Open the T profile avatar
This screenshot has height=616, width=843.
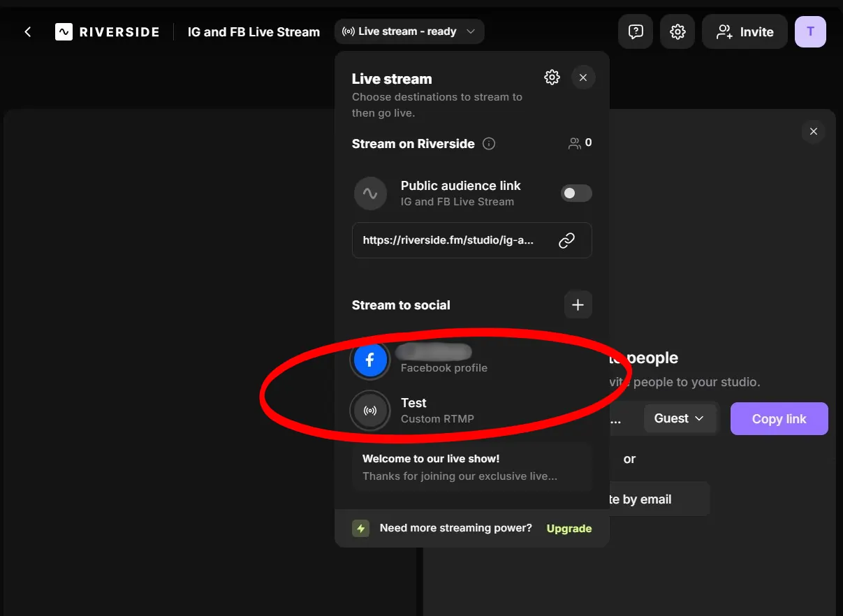(x=810, y=31)
